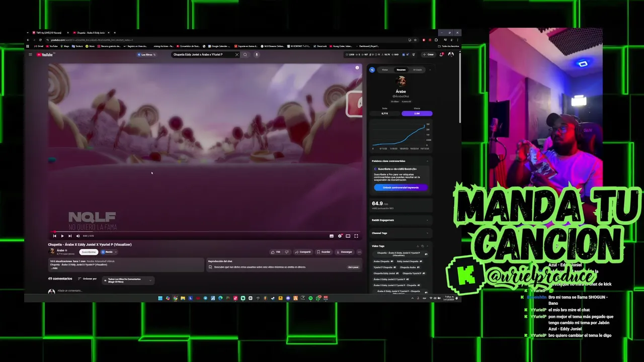This screenshot has width=644, height=362.
Task: Share video with Compartir
Action: (303, 252)
